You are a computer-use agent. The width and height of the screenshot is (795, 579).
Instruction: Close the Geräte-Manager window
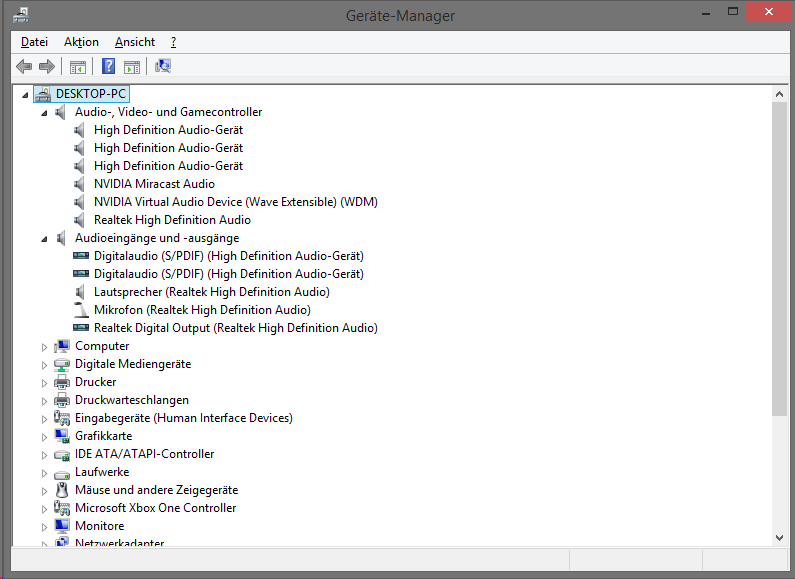[x=769, y=12]
